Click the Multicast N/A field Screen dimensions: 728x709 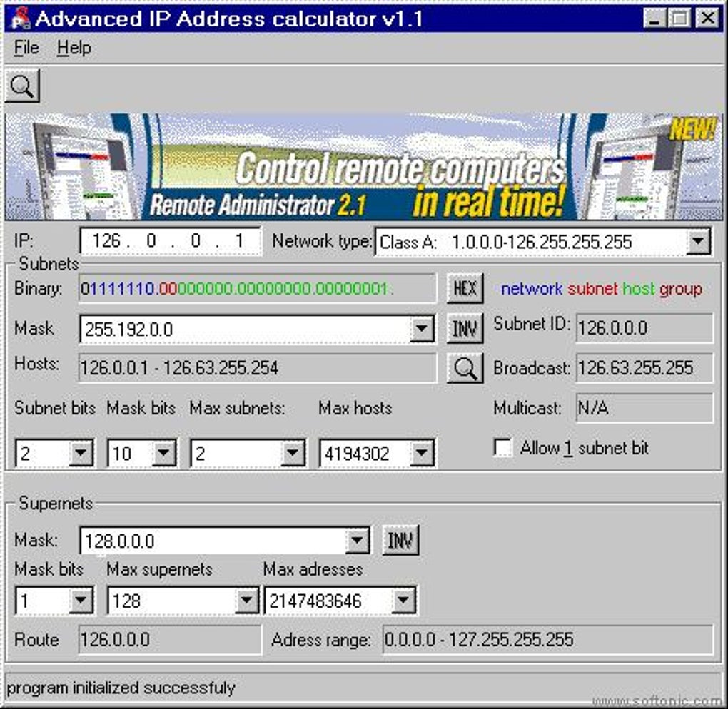[x=644, y=408]
